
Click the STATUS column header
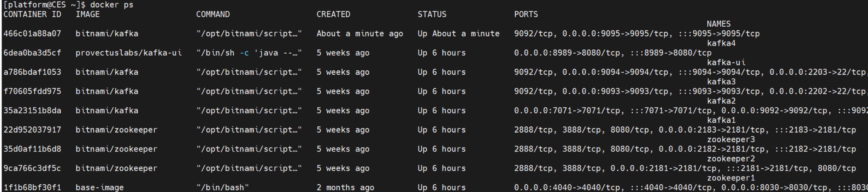tap(432, 14)
